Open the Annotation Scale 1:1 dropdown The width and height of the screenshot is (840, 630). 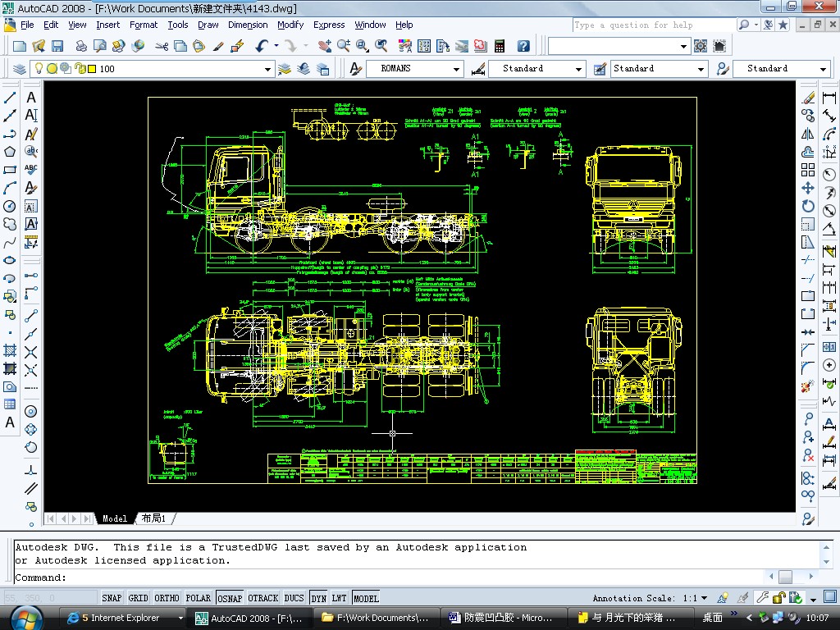704,599
